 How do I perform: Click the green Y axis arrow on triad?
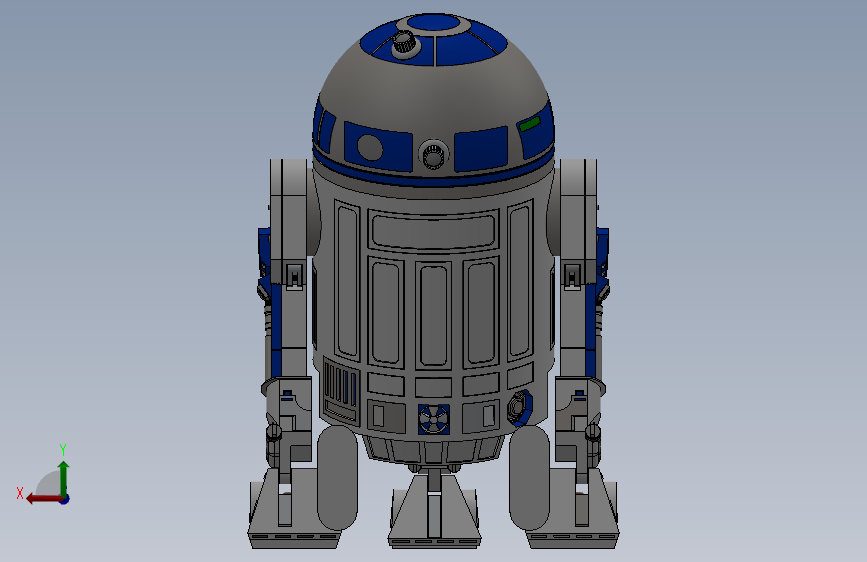[x=64, y=478]
